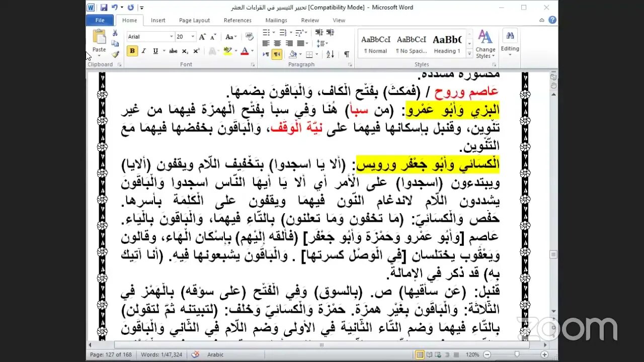Viewport: 644px width, 362px height.
Task: Click the Arabic language indicator
Action: coord(215,354)
